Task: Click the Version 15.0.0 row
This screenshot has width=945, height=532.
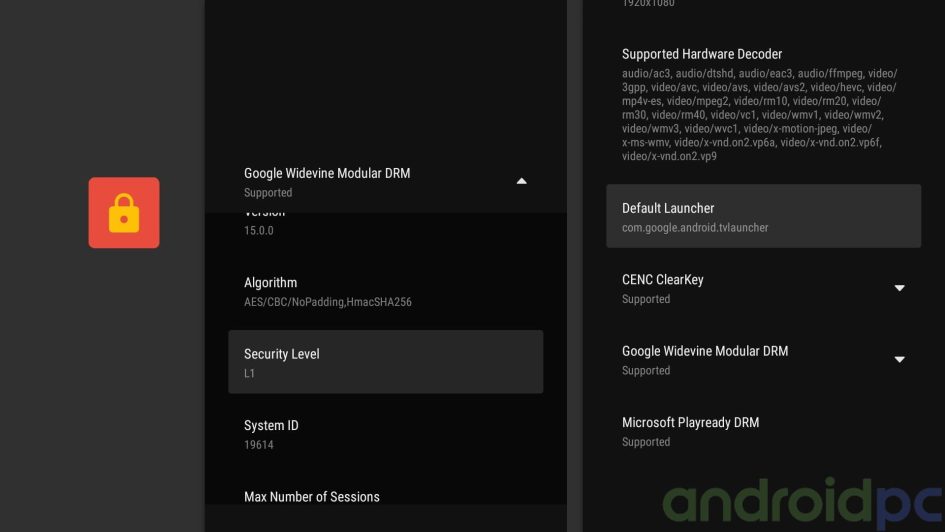Action: 385,223
